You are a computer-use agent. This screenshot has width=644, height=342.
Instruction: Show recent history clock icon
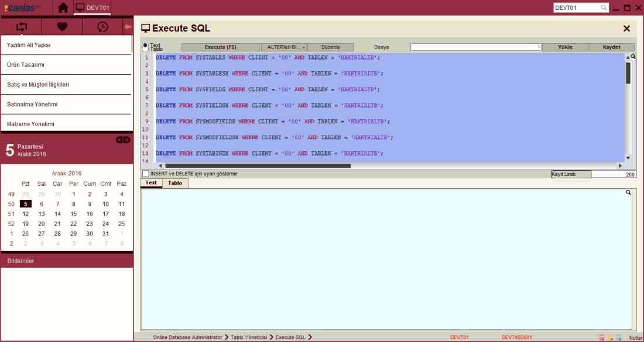click(102, 27)
